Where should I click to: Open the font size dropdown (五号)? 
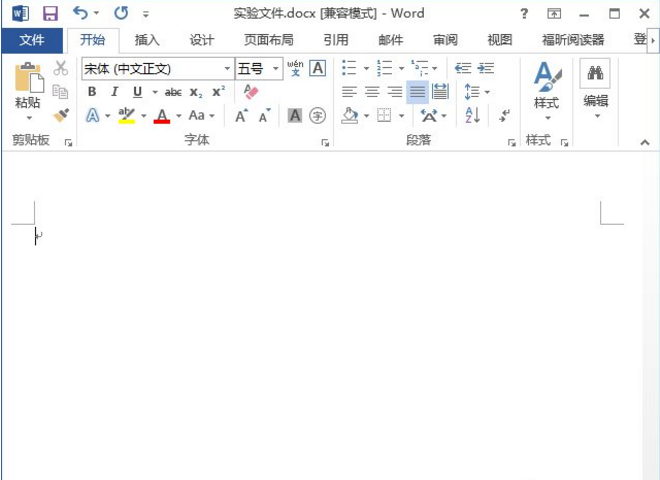(275, 68)
